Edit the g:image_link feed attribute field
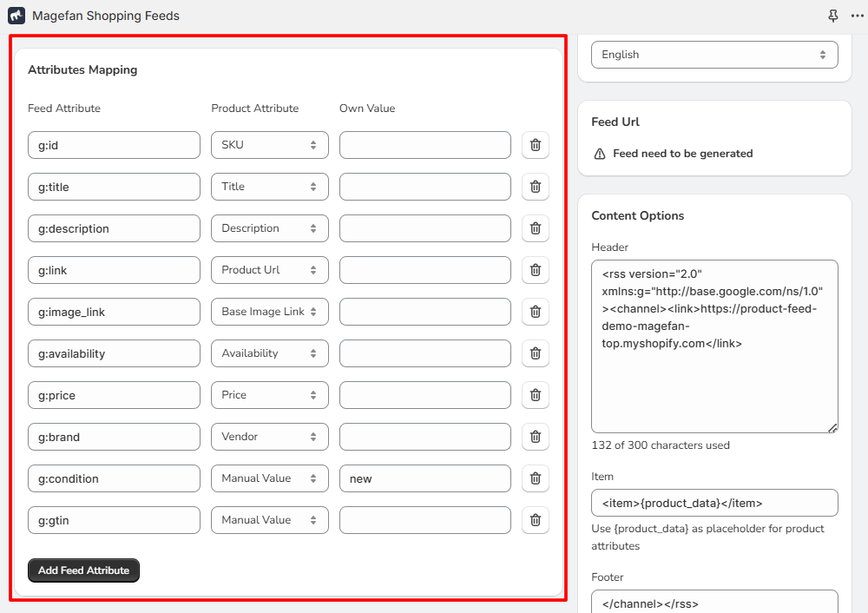 (114, 312)
